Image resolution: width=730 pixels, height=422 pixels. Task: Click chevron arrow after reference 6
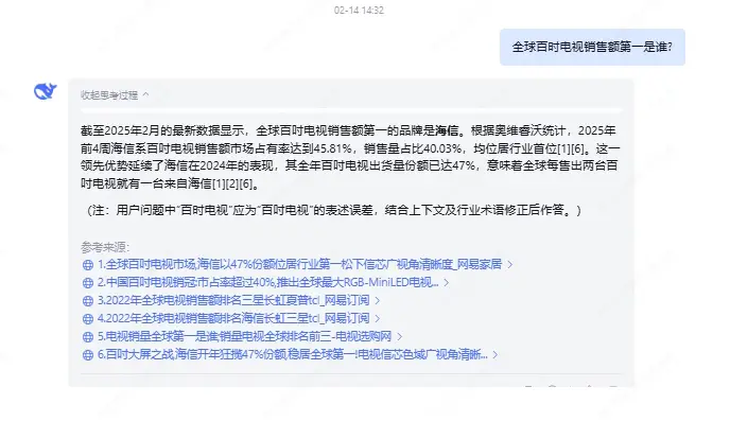pyautogui.click(x=495, y=355)
